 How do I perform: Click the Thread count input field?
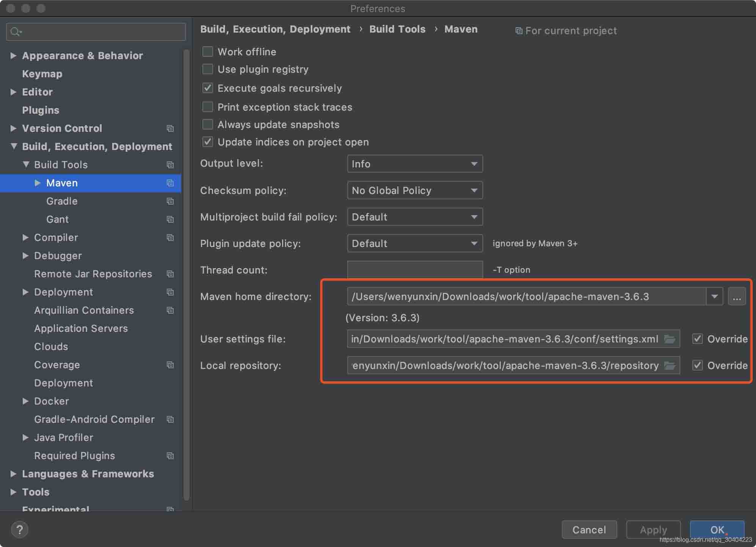click(415, 270)
